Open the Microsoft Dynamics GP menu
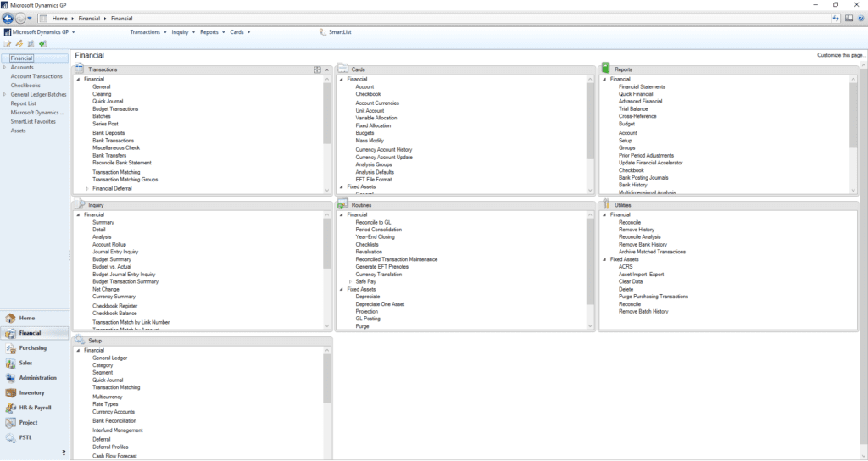The height and width of the screenshot is (461, 868). 39,32
